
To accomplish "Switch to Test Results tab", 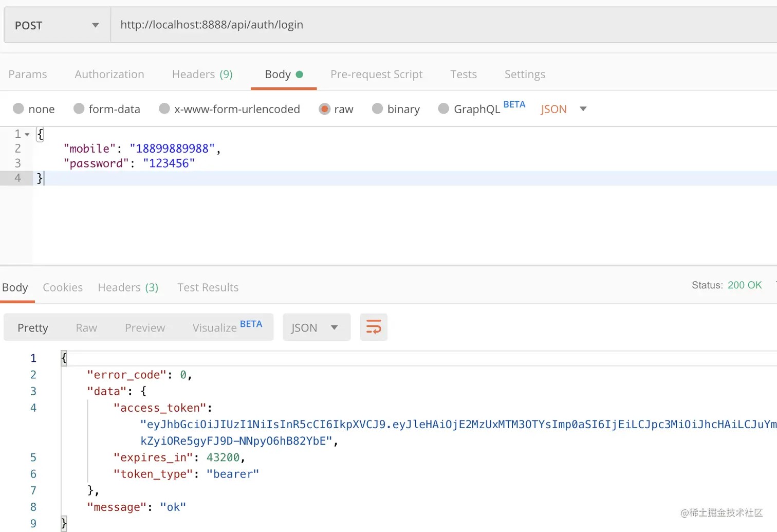I will [208, 287].
